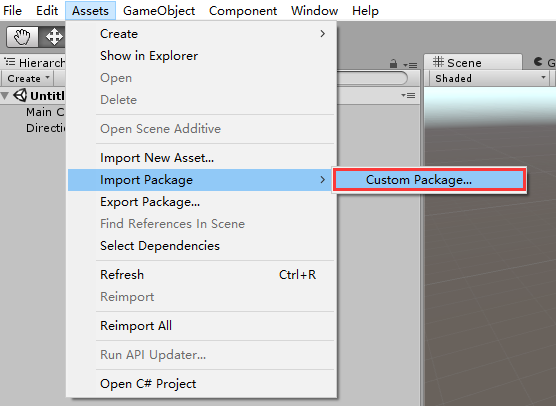Screen dimensions: 556x406
Task: Open the Shaded draw mode dropdown
Action: pyautogui.click(x=490, y=78)
